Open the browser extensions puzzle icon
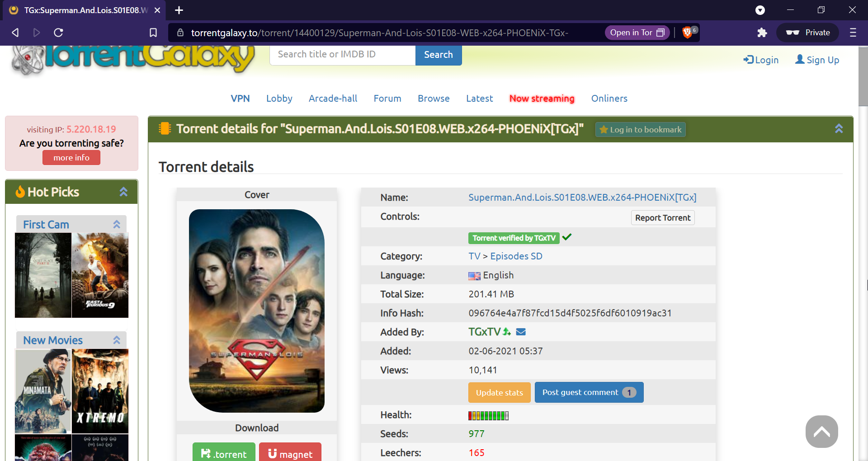868x461 pixels. 762,33
